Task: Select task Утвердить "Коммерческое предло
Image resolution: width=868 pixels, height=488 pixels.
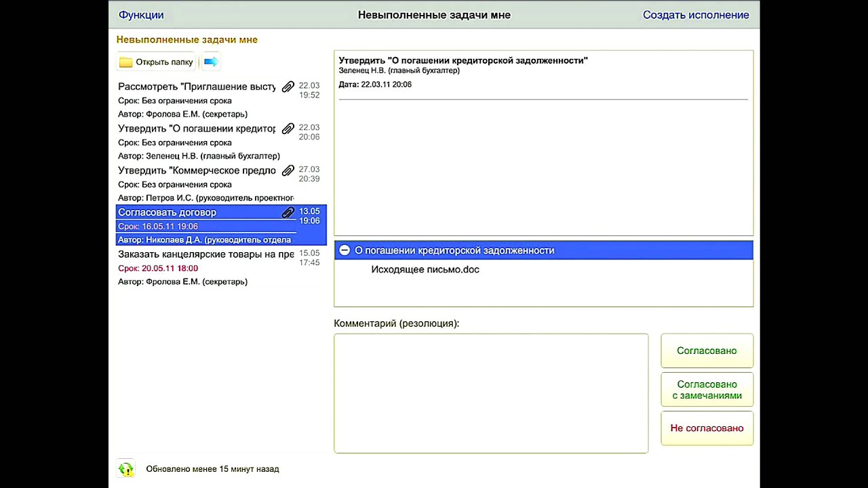Action: pyautogui.click(x=221, y=184)
